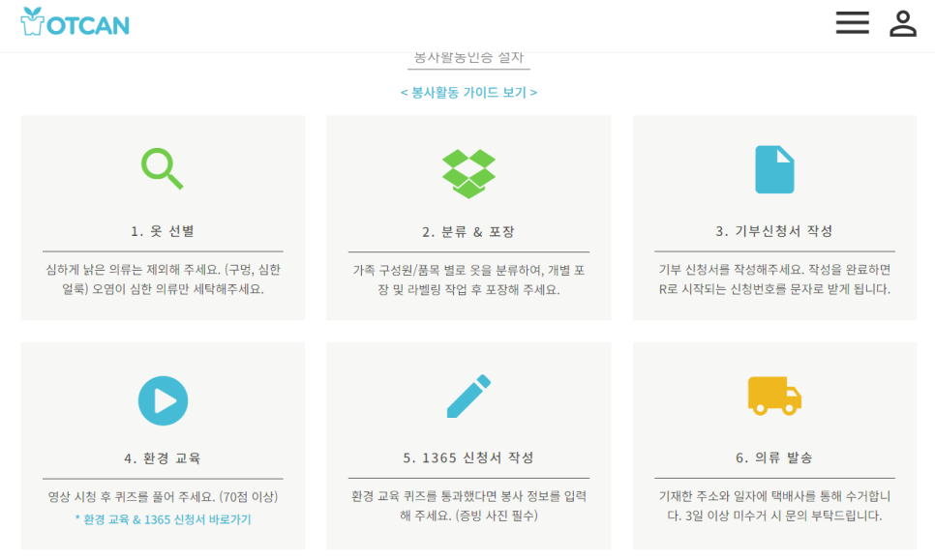Image resolution: width=935 pixels, height=560 pixels.
Task: Select the 봉사활동인증 절차 heading tab
Action: coord(468,58)
